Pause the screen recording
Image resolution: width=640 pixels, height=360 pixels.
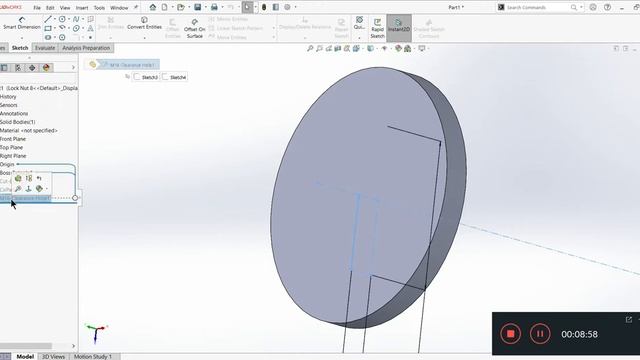(540, 333)
